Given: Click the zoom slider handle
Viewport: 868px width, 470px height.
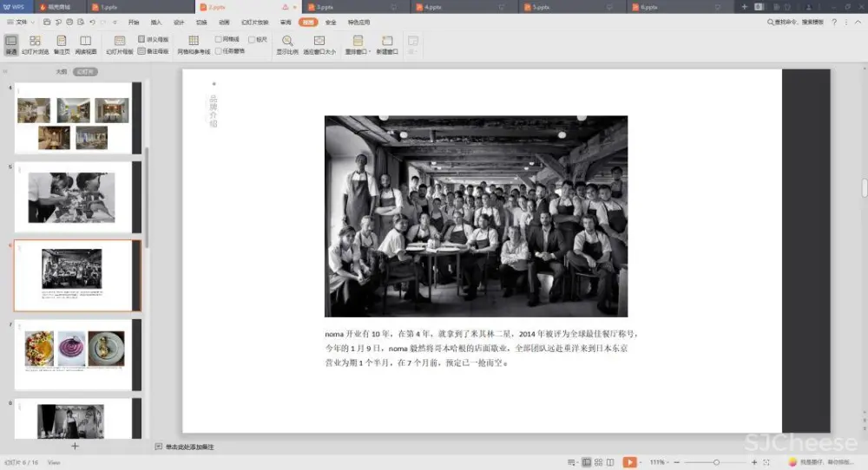Looking at the screenshot, I should (x=716, y=462).
